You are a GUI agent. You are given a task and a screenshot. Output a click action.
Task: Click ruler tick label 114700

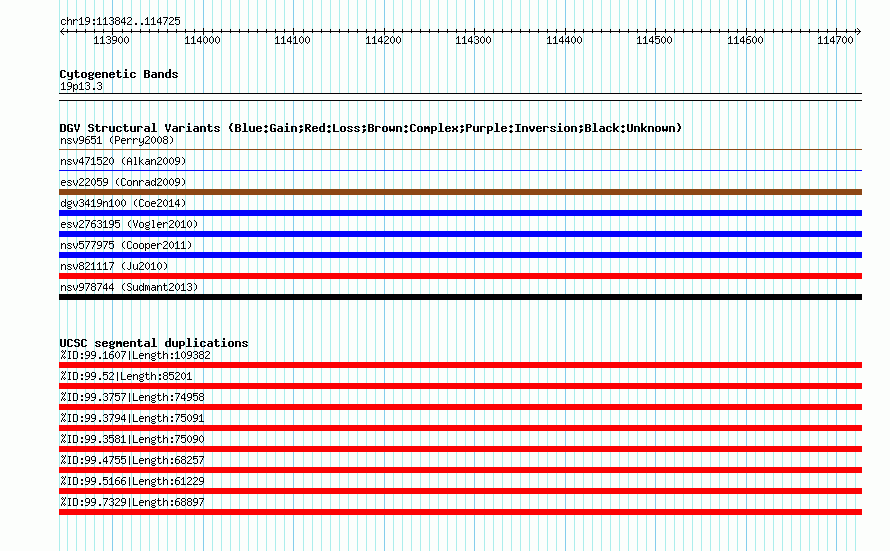point(836,40)
